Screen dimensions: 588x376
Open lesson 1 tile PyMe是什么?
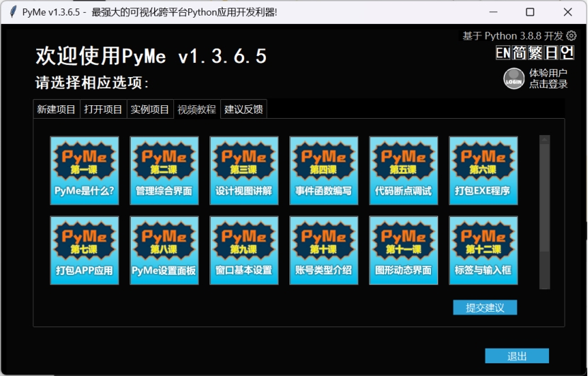pyautogui.click(x=84, y=171)
